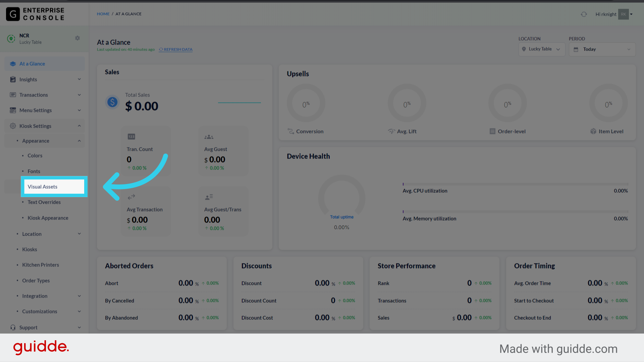Click the Support headset icon

[13, 327]
